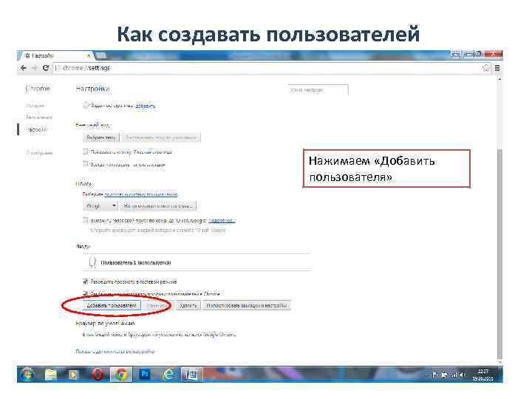The image size is (532, 399).
Task: Bookmark this page with the star icon
Action: (x=486, y=68)
